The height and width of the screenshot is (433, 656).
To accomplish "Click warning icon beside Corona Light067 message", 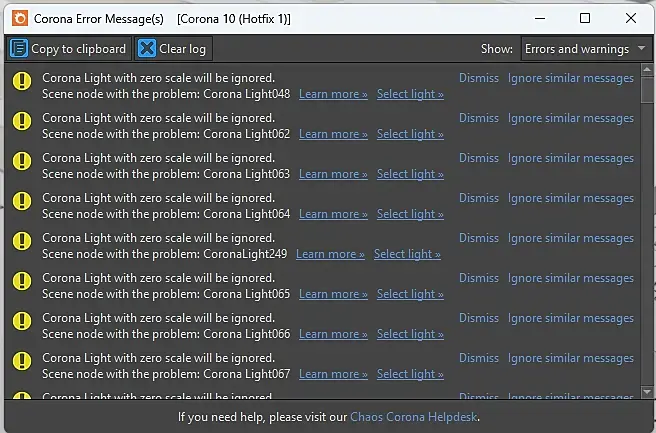I will [x=22, y=365].
